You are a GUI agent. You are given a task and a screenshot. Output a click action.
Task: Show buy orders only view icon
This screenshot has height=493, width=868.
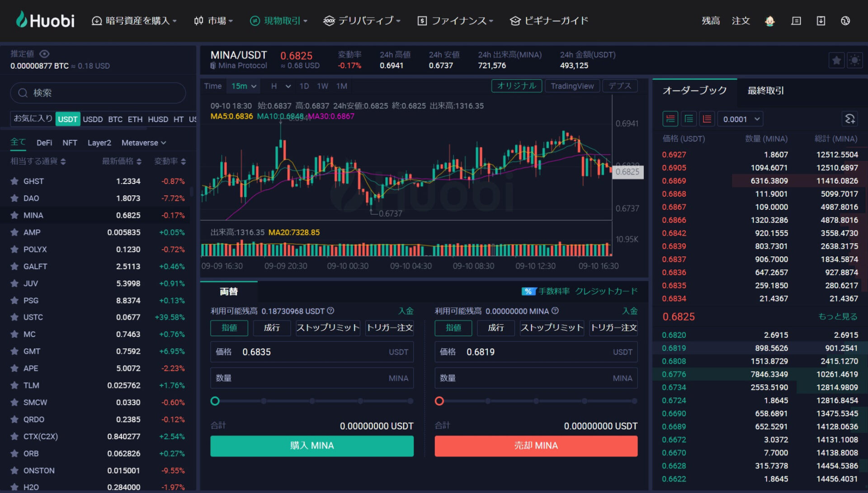[689, 119]
